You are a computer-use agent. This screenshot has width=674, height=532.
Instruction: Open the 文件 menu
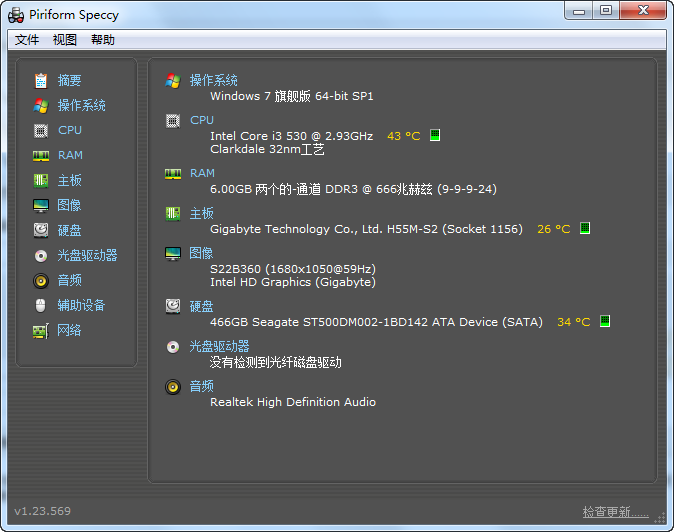point(27,40)
